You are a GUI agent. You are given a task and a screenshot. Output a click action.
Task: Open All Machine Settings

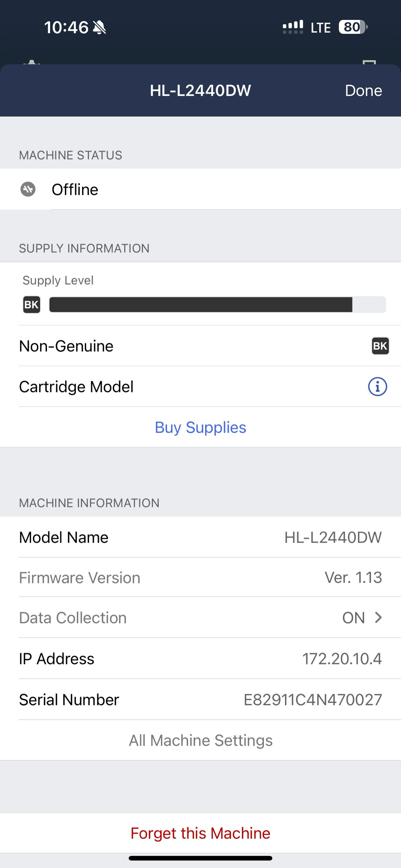coord(200,740)
